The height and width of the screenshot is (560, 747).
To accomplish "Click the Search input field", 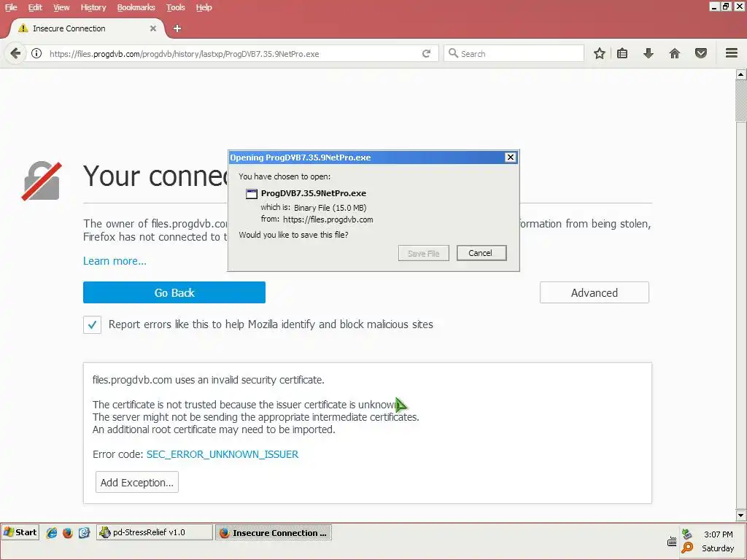I will 514,53.
